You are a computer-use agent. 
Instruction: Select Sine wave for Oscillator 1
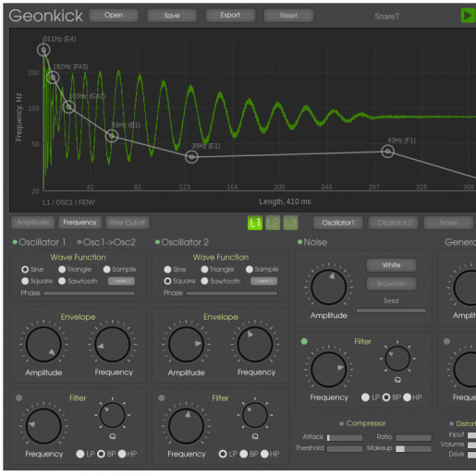click(x=25, y=269)
